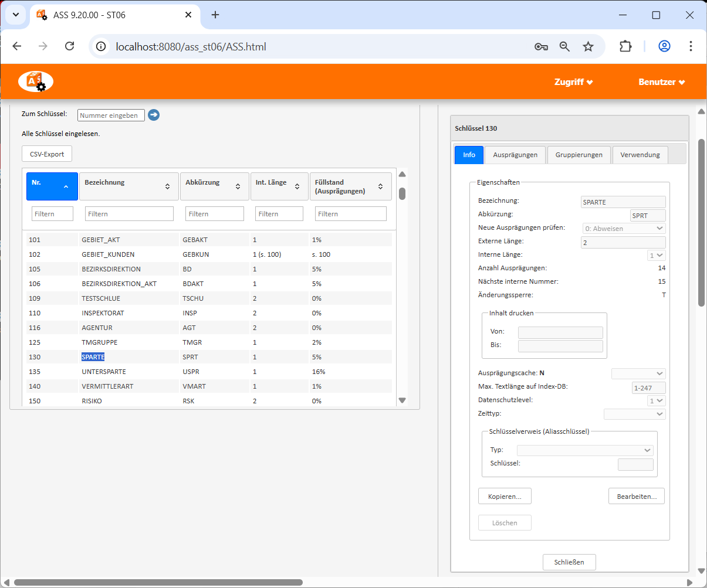Select the TMGRUPPE row
The width and height of the screenshot is (707, 588).
(x=209, y=342)
